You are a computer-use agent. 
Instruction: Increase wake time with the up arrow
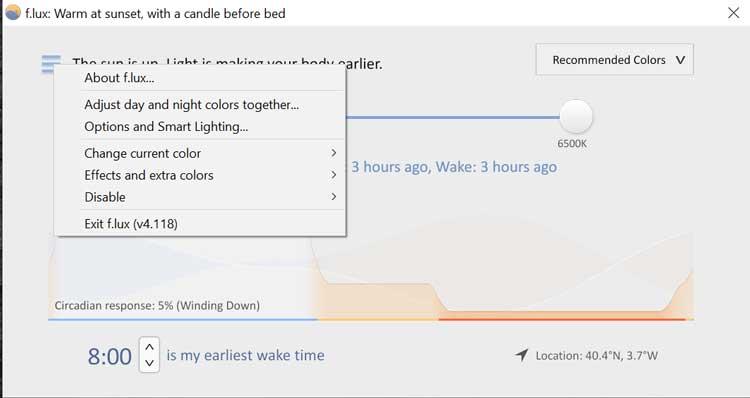149,347
